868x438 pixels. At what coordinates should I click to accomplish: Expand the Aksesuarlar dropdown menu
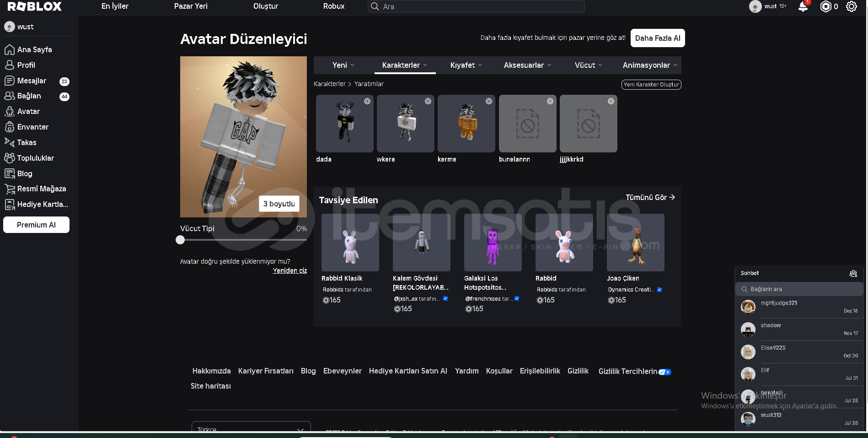pyautogui.click(x=527, y=65)
